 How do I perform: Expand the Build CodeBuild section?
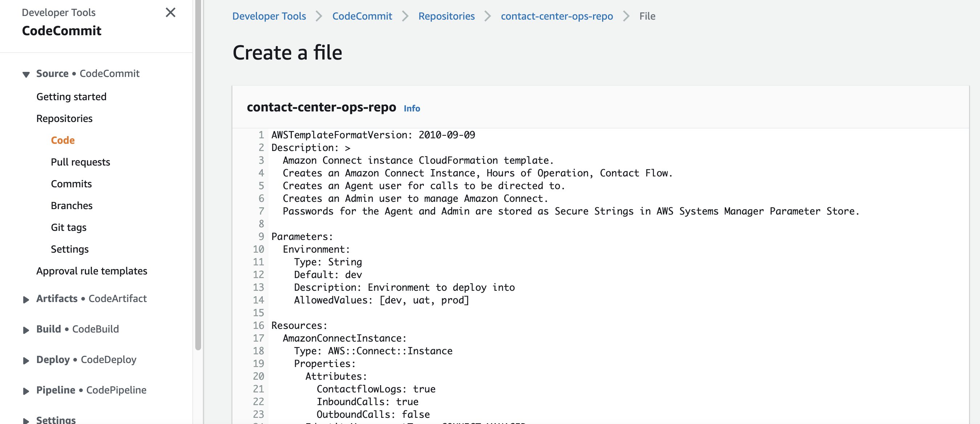26,330
